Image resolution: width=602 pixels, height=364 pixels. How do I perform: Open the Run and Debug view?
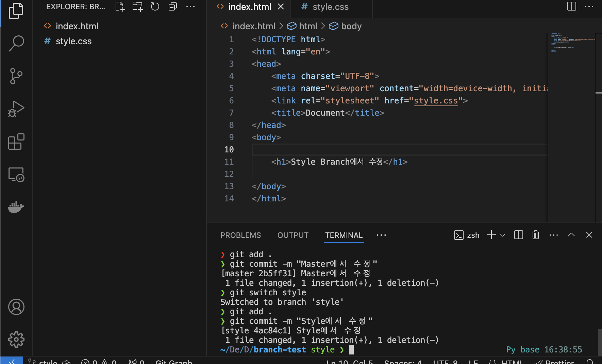(x=16, y=109)
